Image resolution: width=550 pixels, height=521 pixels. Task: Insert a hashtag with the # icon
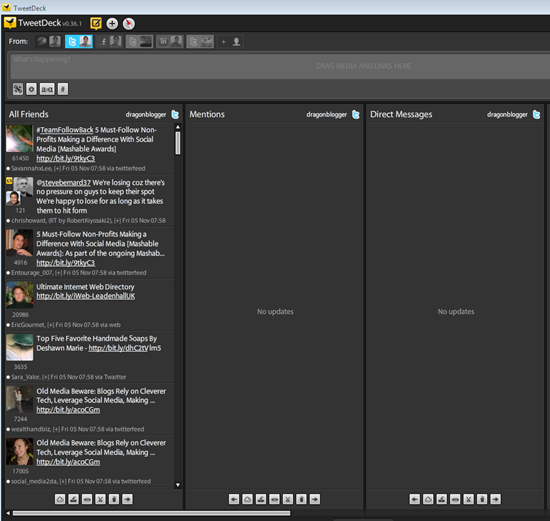(x=63, y=89)
